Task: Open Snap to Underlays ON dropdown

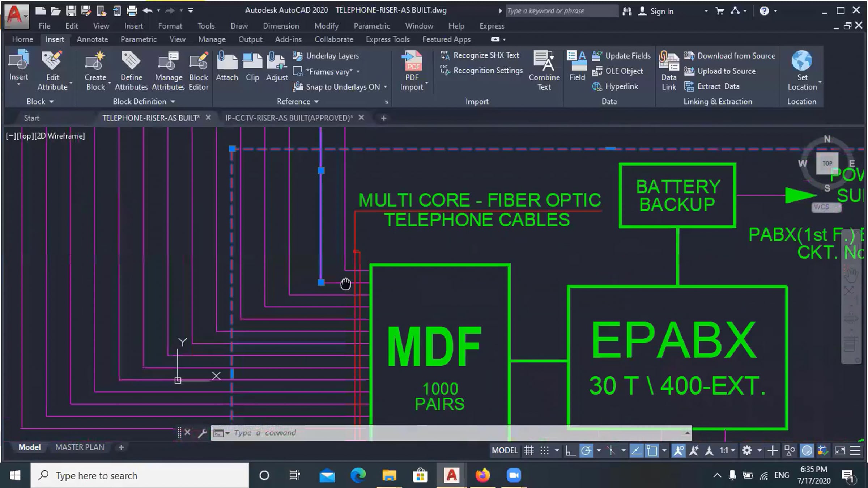Action: (385, 87)
